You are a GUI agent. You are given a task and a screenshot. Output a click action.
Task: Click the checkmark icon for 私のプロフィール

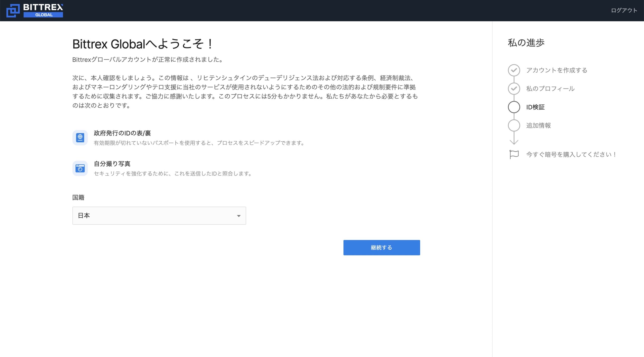514,88
